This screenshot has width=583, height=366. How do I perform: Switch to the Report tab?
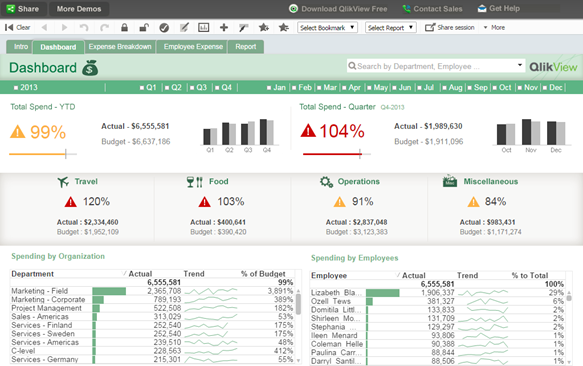pyautogui.click(x=245, y=47)
